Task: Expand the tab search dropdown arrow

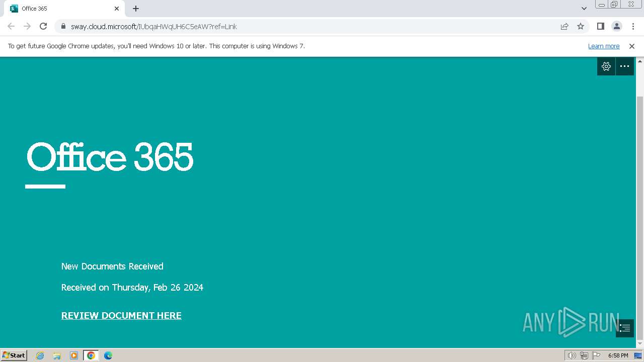Action: 584,9
